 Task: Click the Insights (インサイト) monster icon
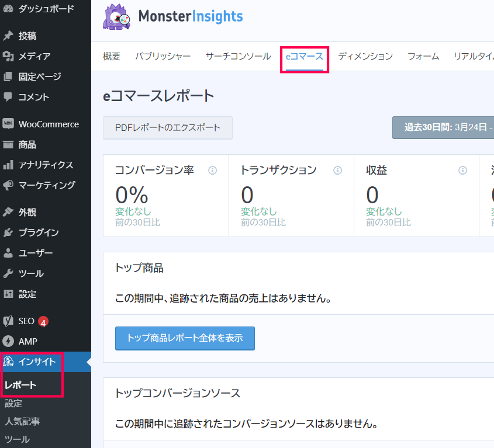[8, 362]
